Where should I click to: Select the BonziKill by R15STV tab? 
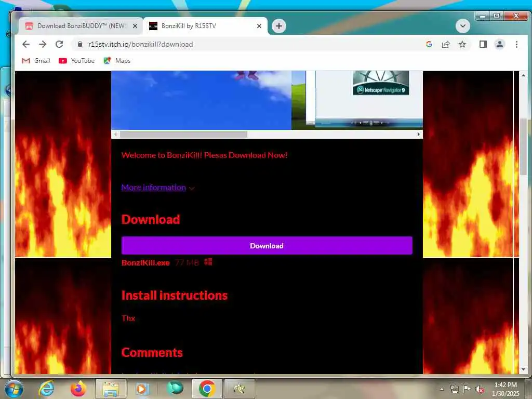coord(205,26)
